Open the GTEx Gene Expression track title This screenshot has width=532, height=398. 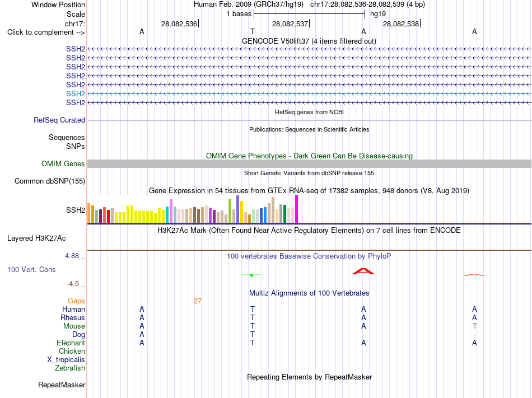tap(309, 190)
